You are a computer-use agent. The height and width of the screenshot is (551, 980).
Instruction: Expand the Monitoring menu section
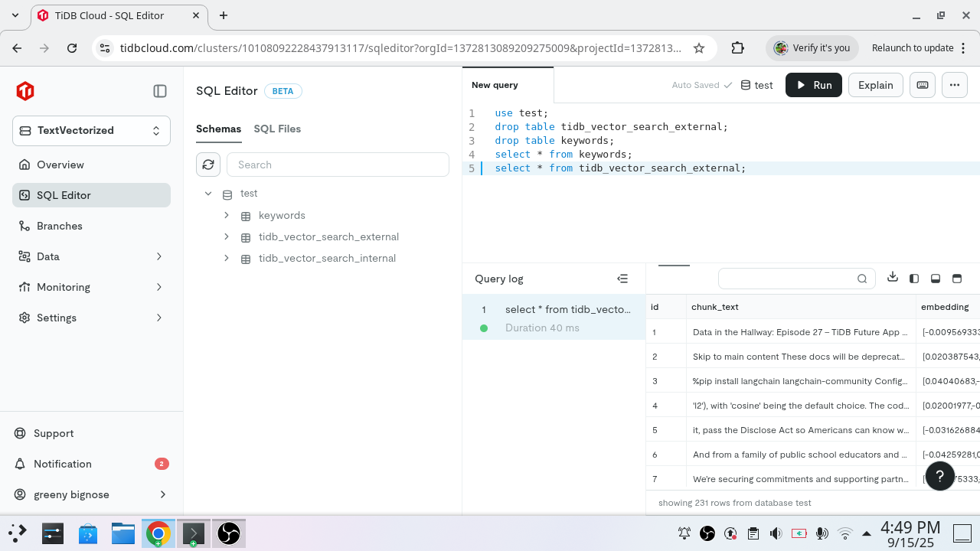[91, 287]
